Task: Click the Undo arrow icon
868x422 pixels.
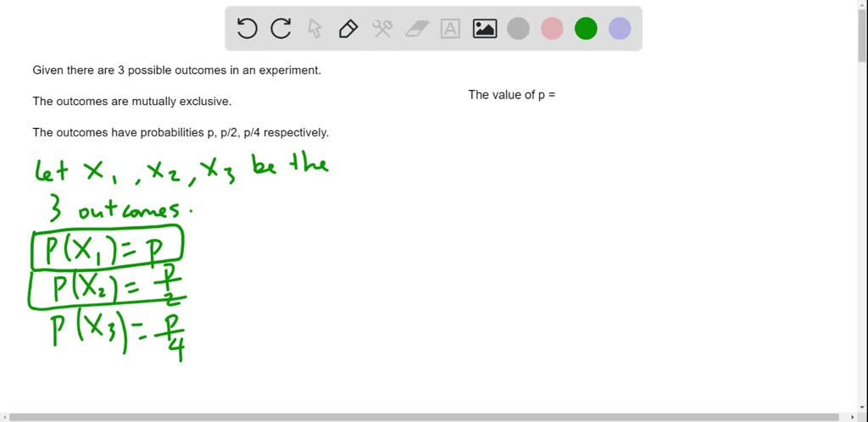Action: click(x=247, y=28)
